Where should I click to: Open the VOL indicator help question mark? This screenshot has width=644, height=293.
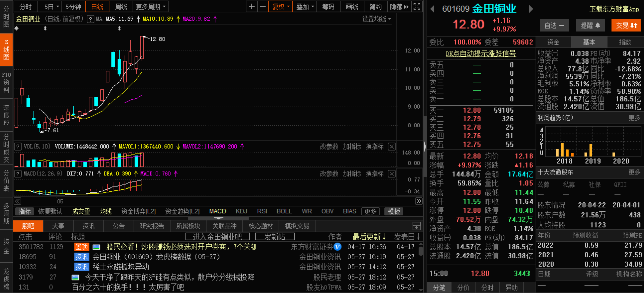point(18,146)
